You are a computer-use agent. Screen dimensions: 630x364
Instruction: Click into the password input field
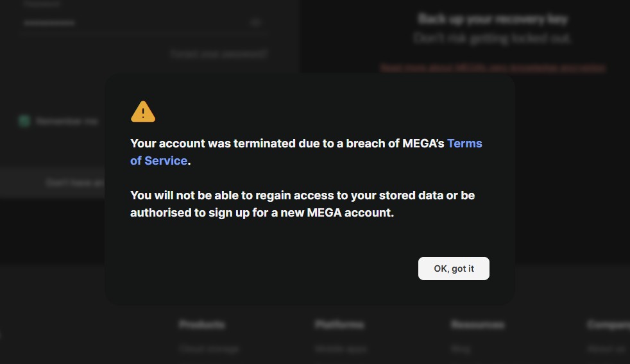tap(128, 23)
